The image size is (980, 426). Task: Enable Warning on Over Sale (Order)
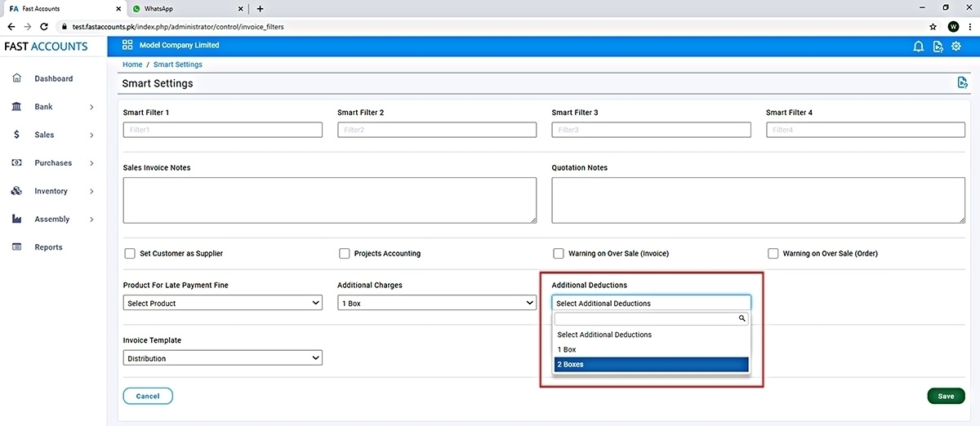pos(773,253)
